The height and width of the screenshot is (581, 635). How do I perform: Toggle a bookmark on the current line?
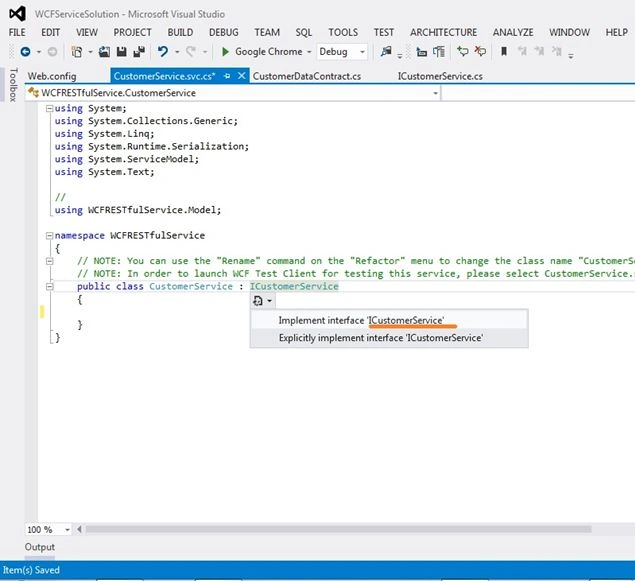504,51
